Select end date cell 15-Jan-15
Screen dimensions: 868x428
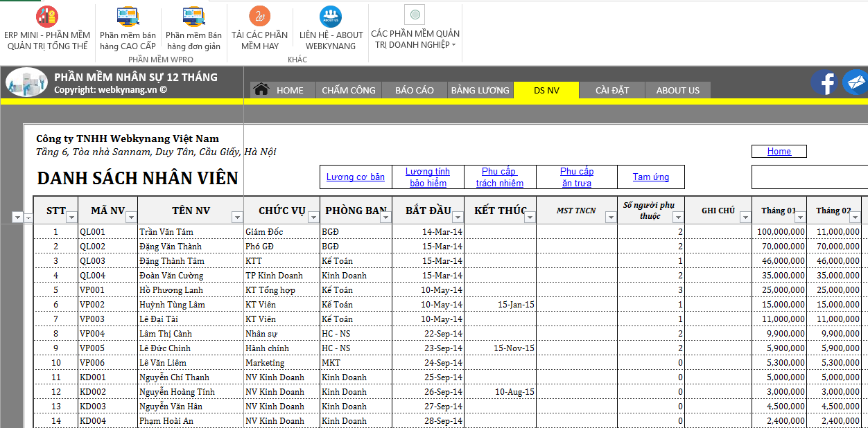pos(501,305)
